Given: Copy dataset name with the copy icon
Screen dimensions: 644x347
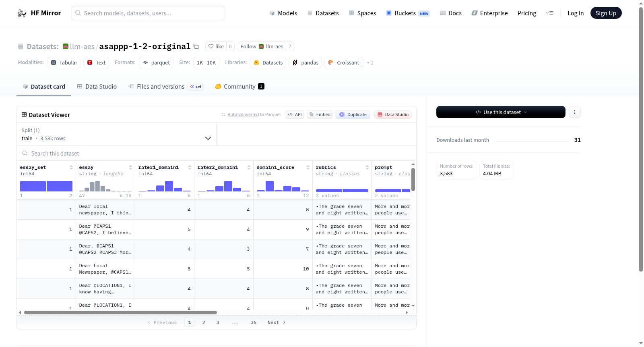Looking at the screenshot, I should point(196,46).
